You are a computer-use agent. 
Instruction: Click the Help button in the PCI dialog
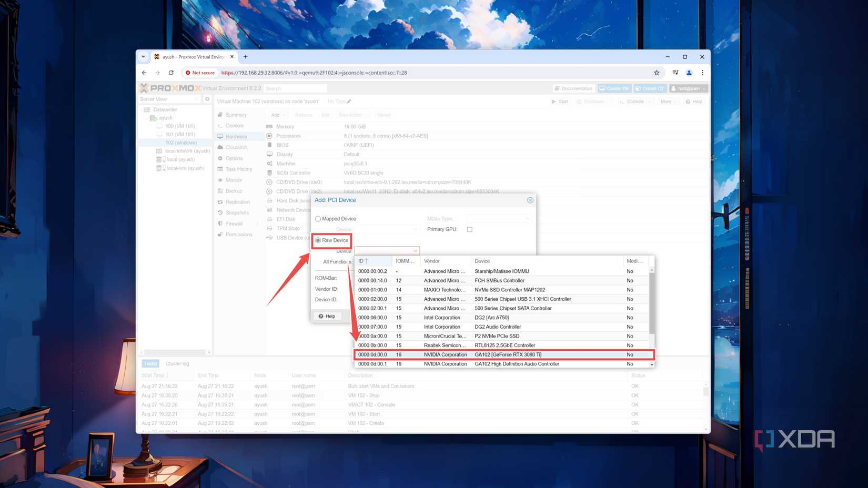pyautogui.click(x=327, y=316)
